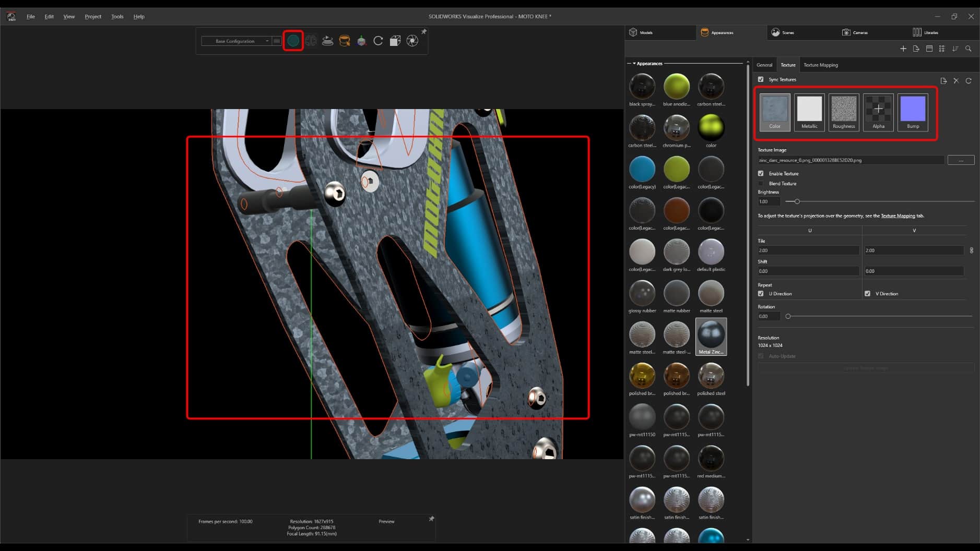Open the environment cube tool icon
The image size is (980, 551).
tap(395, 41)
